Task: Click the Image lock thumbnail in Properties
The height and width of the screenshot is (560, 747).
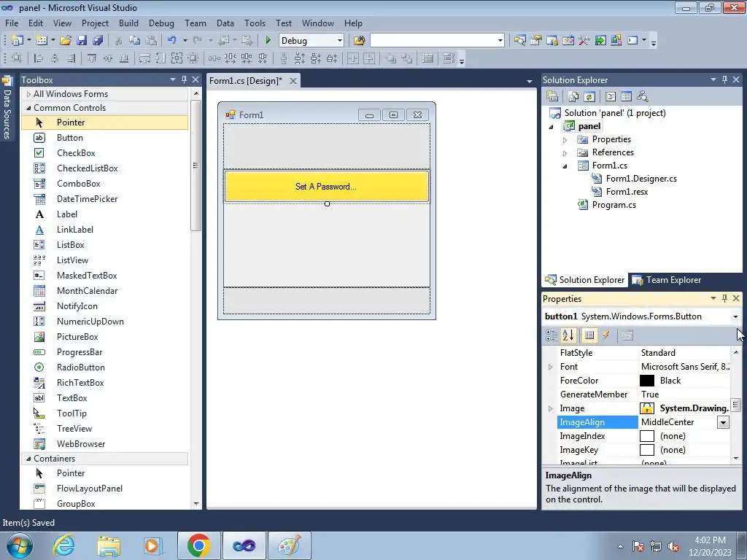Action: [x=647, y=408]
